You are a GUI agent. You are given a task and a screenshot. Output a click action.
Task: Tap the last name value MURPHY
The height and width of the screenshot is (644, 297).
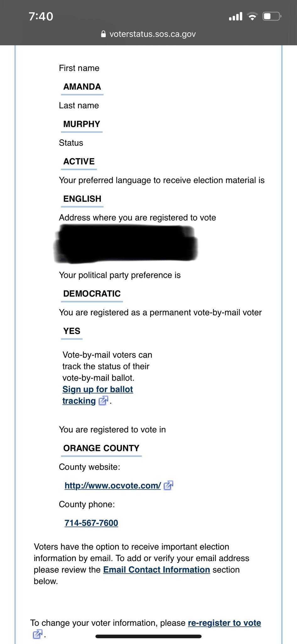pyautogui.click(x=82, y=124)
